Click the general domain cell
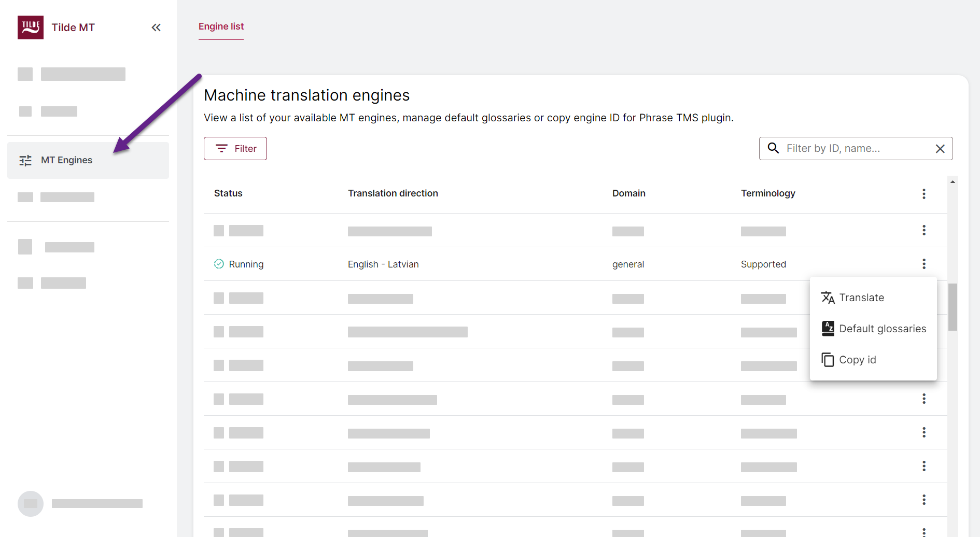The width and height of the screenshot is (980, 537). 628,264
